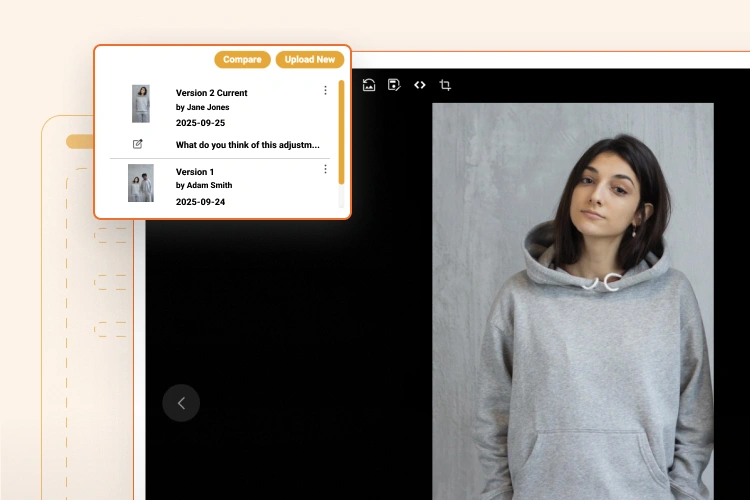Viewport: 750px width, 500px height.
Task: Click the date 2025-09-24 on Version 1
Action: [x=200, y=202]
